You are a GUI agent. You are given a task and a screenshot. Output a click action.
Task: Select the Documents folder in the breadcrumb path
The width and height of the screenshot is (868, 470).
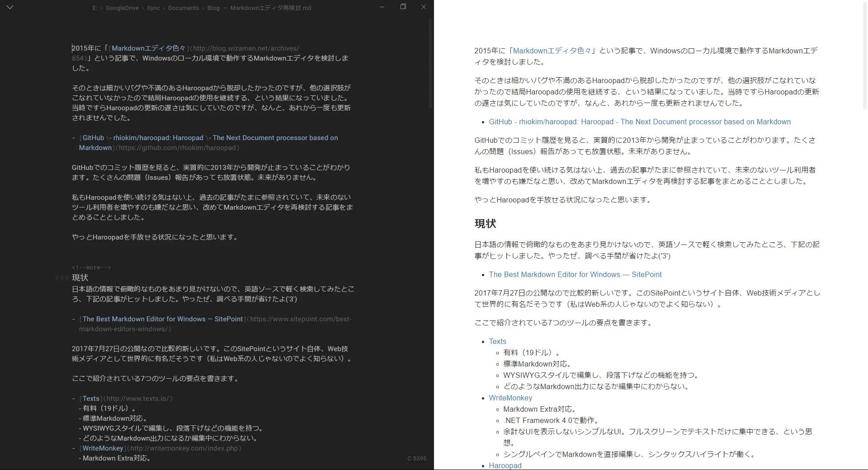[183, 8]
